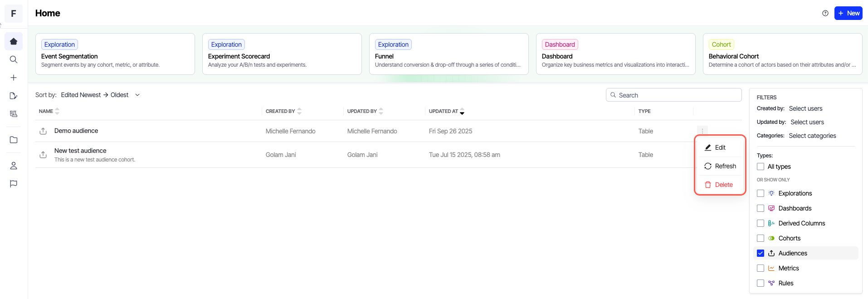Click the New button

coord(848,13)
